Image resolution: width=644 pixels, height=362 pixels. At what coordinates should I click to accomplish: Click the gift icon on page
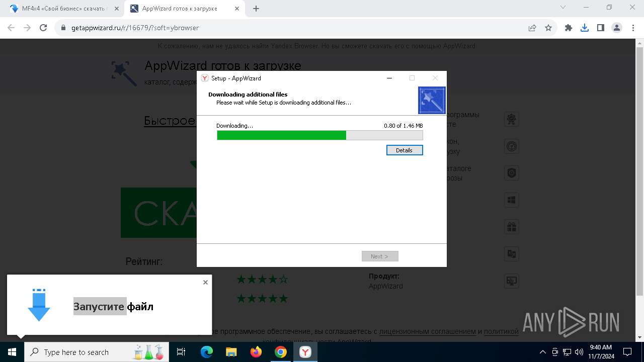point(512,227)
